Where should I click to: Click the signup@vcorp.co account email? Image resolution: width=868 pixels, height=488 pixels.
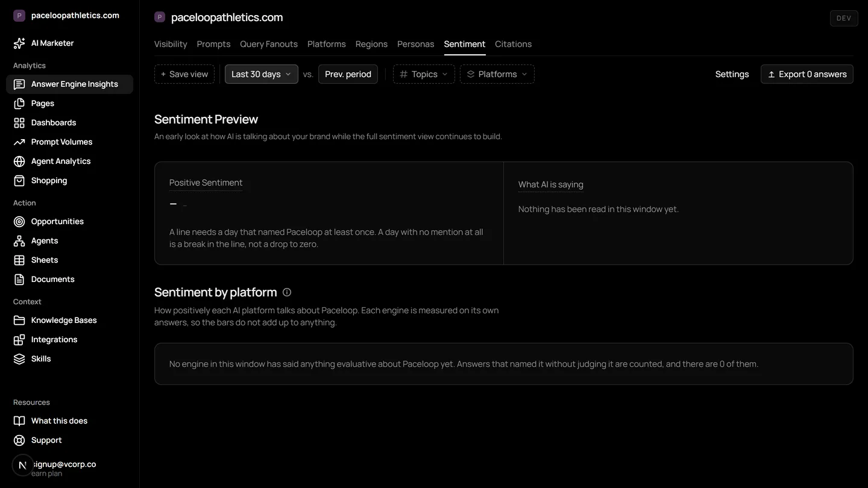[65, 465]
